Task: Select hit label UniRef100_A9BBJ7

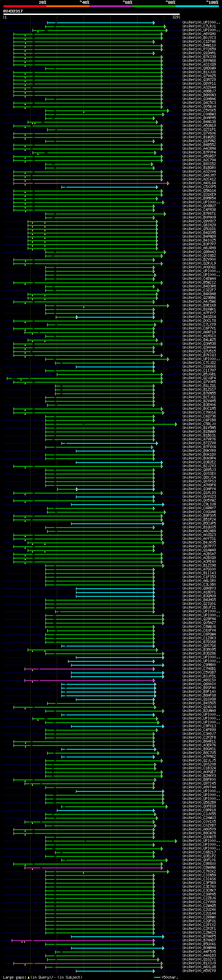Action: pyautogui.click(x=199, y=91)
